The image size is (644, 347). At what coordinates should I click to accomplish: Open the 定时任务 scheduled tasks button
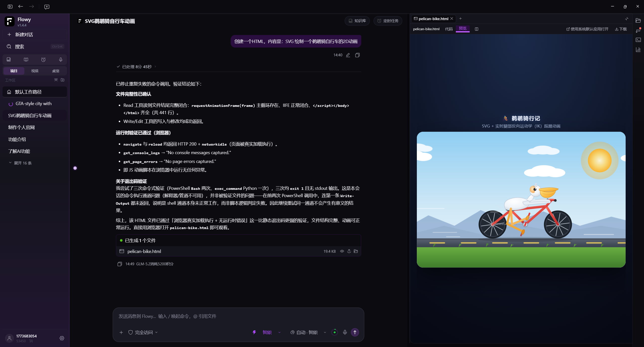point(388,21)
